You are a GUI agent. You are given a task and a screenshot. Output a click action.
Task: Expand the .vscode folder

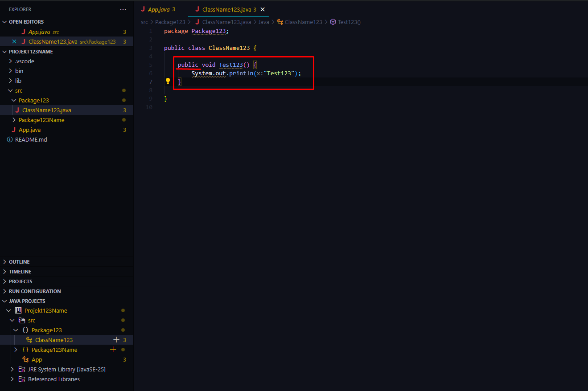[x=25, y=61]
